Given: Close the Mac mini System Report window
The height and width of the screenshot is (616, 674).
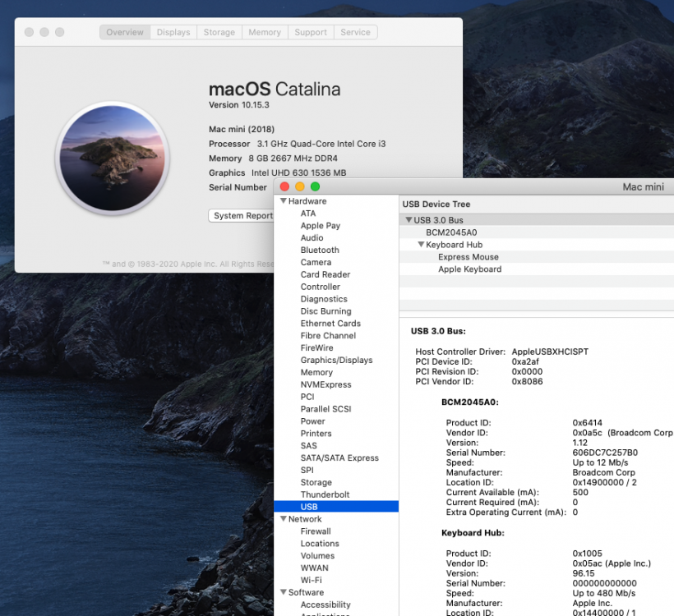Looking at the screenshot, I should pyautogui.click(x=284, y=186).
